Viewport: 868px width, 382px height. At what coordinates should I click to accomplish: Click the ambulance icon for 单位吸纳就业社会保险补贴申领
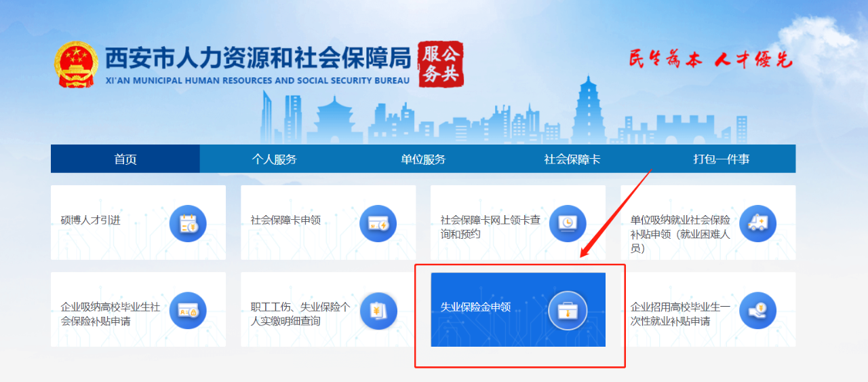pos(757,223)
